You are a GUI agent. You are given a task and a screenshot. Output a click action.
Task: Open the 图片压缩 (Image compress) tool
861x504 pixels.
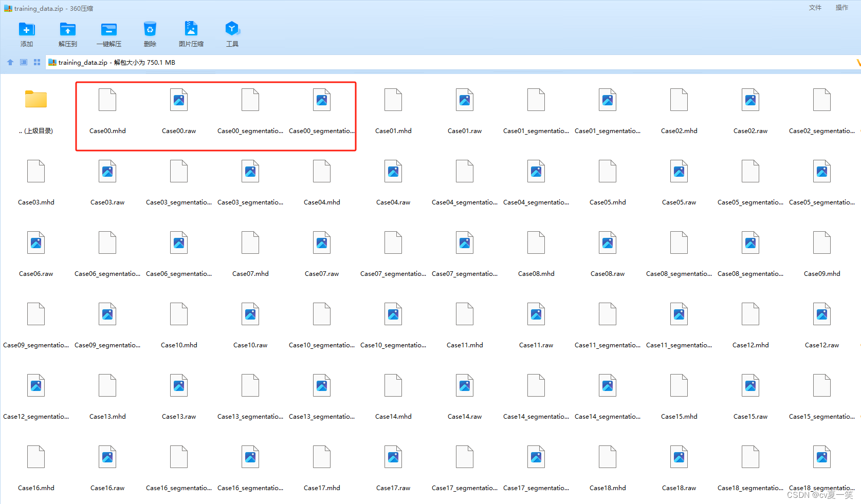[191, 29]
